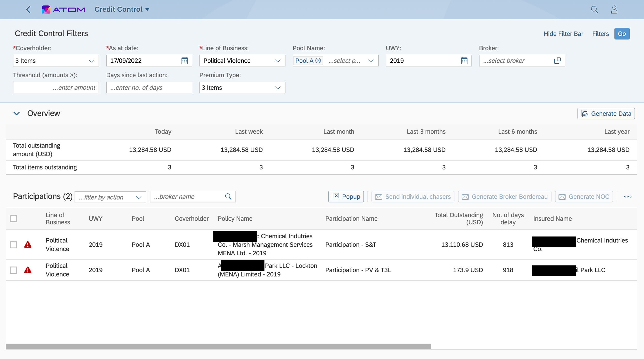644x359 pixels.
Task: Select the Participation - S&T row checkbox
Action: pos(13,244)
